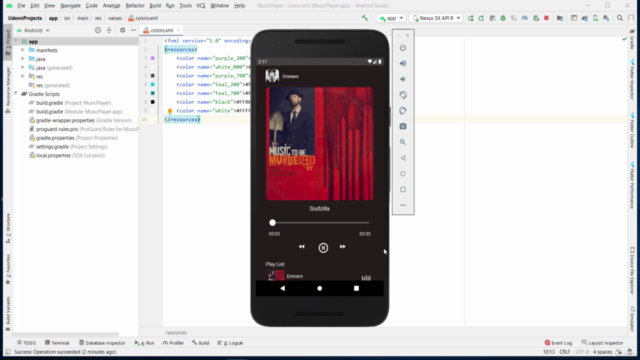This screenshot has height=360, width=640.
Task: Expand the manifests folder
Action: 23,50
